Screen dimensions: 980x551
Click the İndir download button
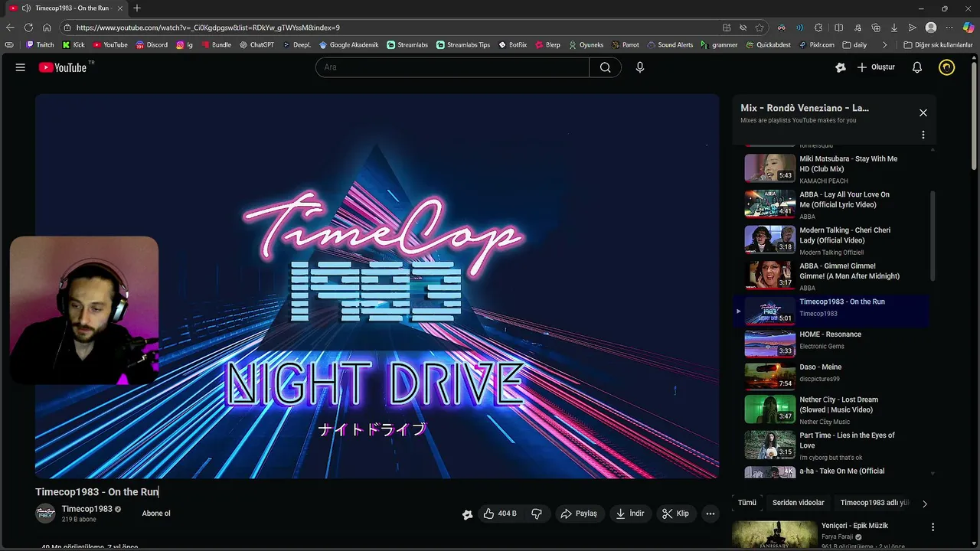[x=630, y=514]
